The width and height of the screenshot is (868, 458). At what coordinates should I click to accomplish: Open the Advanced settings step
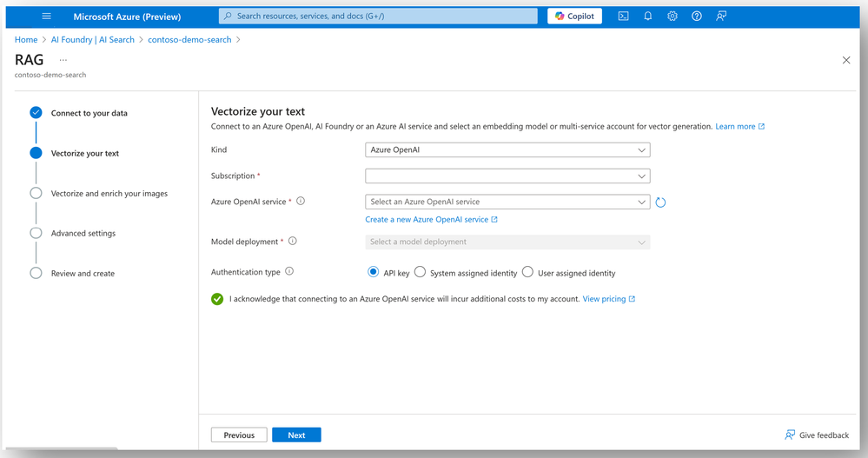point(83,233)
